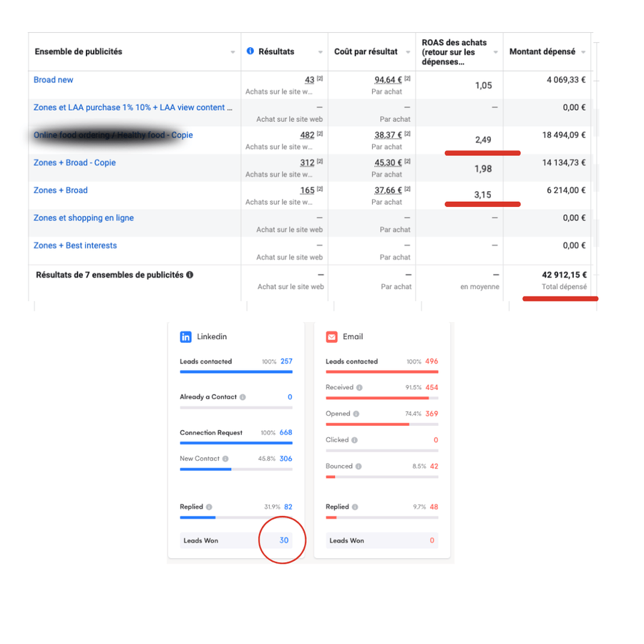Open the Broad new ad set link

point(53,80)
